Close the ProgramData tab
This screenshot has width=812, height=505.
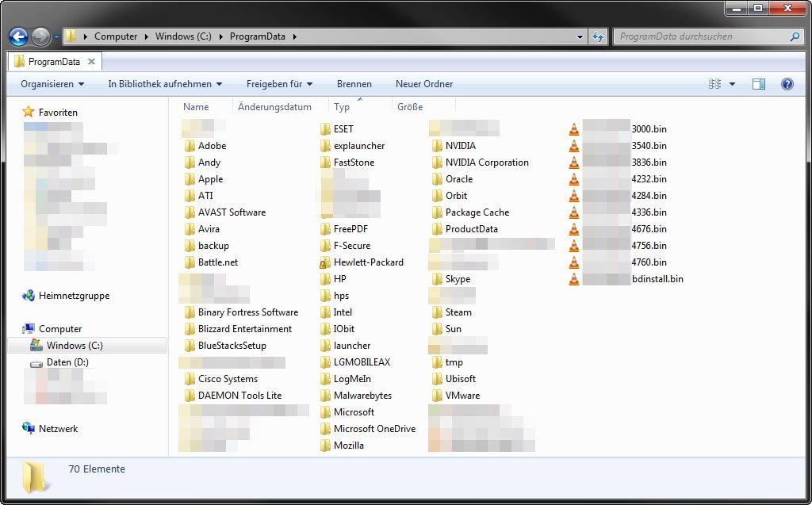click(x=92, y=62)
